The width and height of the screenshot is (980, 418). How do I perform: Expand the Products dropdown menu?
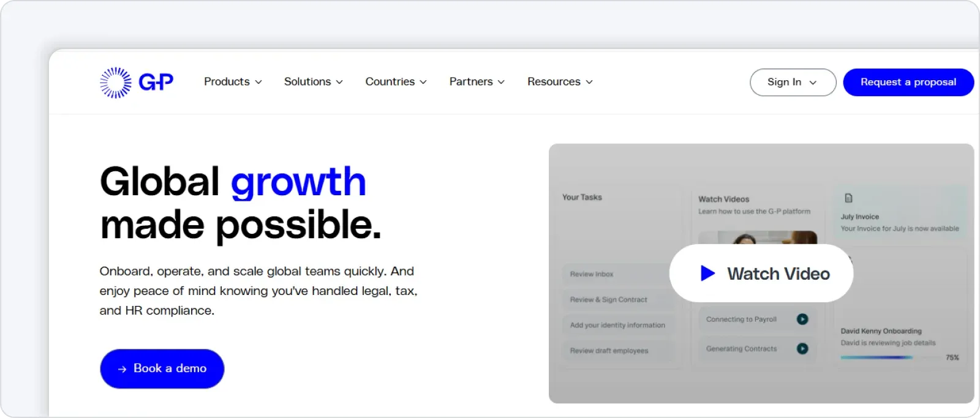click(233, 82)
